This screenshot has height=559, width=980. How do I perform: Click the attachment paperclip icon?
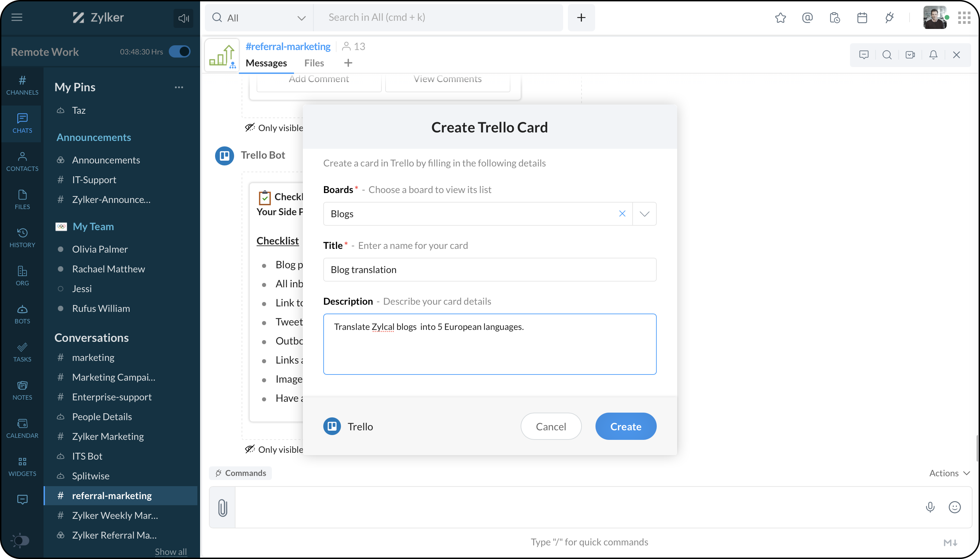click(x=223, y=508)
